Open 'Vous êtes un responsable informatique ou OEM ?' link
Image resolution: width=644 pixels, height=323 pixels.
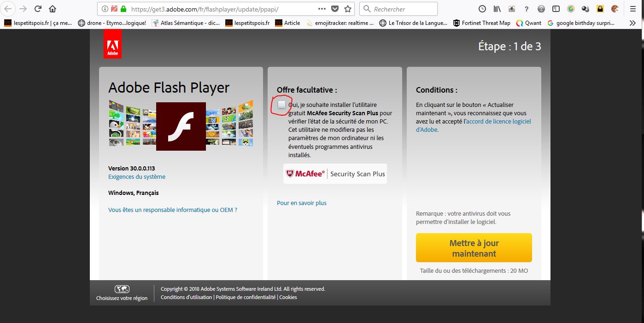173,210
